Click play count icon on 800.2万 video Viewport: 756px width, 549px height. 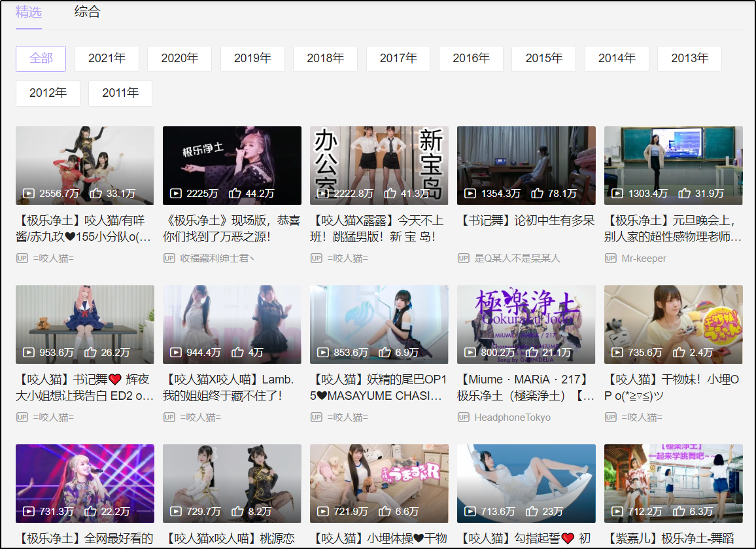470,353
